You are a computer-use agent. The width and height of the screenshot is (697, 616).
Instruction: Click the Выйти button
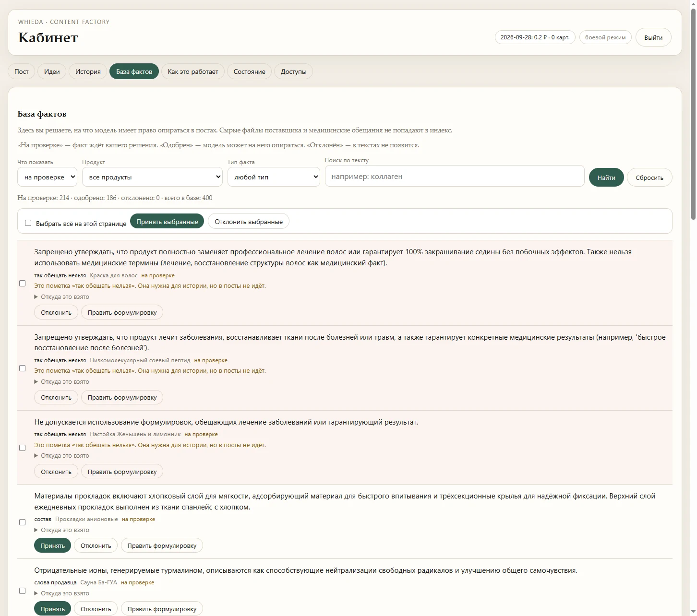click(653, 37)
